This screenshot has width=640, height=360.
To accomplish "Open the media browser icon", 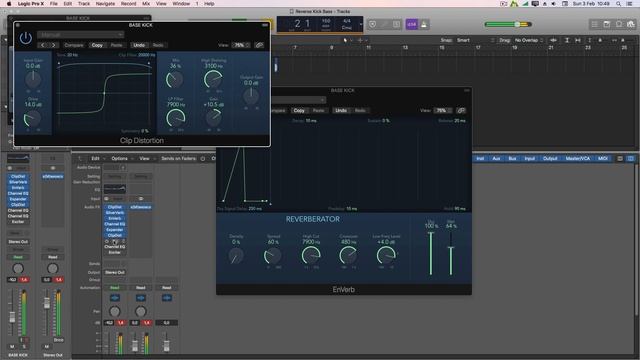I will (x=631, y=24).
